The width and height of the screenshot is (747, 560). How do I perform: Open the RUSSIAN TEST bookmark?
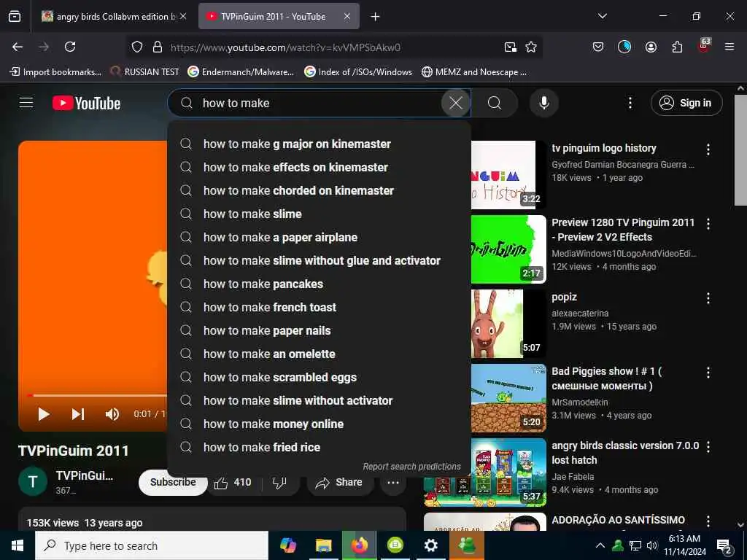coord(145,72)
